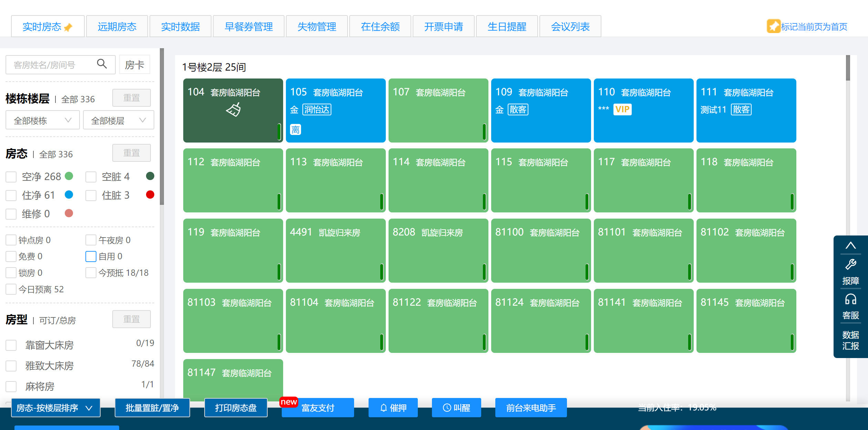Open the 房态-按楼层排序 dropdown
This screenshot has height=430, width=868.
pyautogui.click(x=56, y=408)
